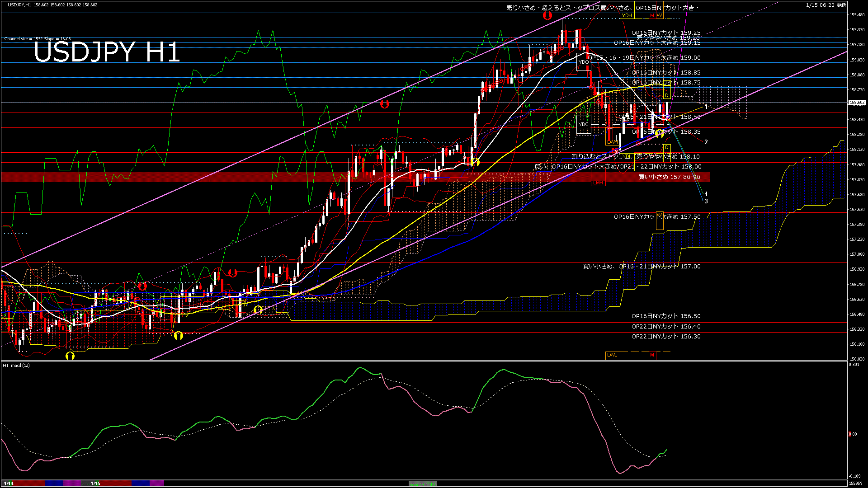Select the dark red LMH label box
868x488 pixels.
(598, 183)
